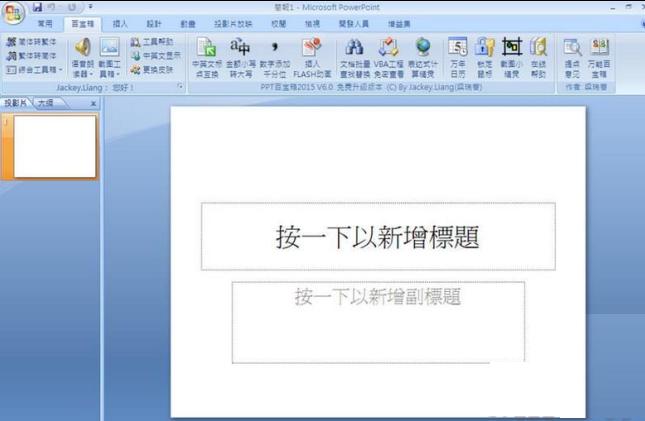The image size is (645, 421).
Task: Expand the 綜合工具箱 dropdown
Action: coord(35,70)
